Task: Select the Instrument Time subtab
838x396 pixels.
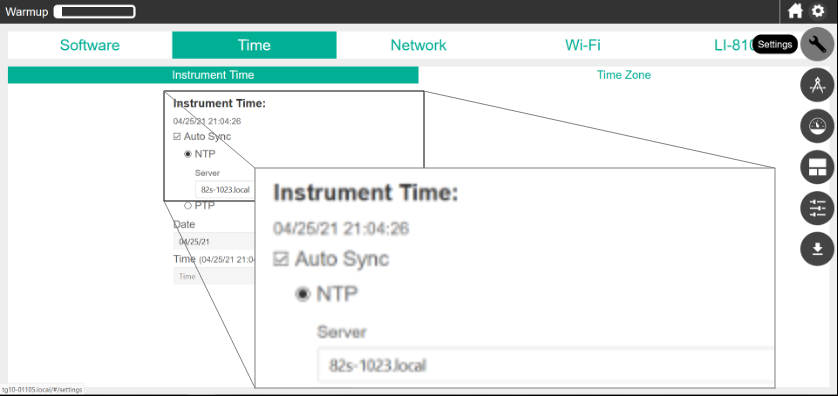Action: (213, 75)
